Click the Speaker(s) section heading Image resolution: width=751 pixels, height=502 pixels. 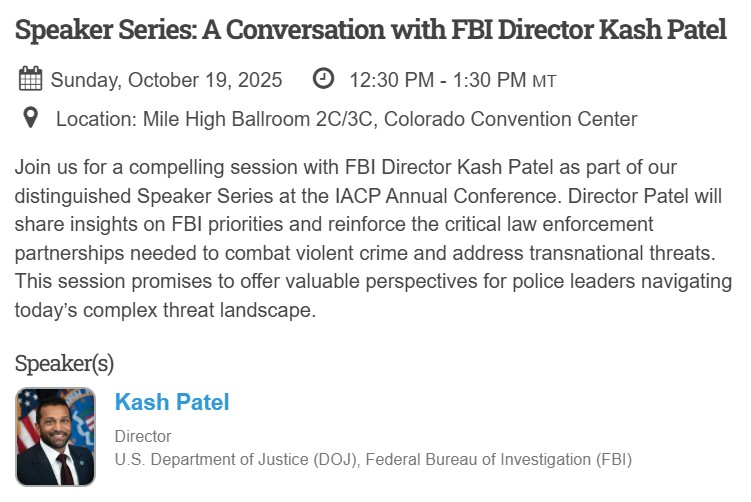point(64,363)
